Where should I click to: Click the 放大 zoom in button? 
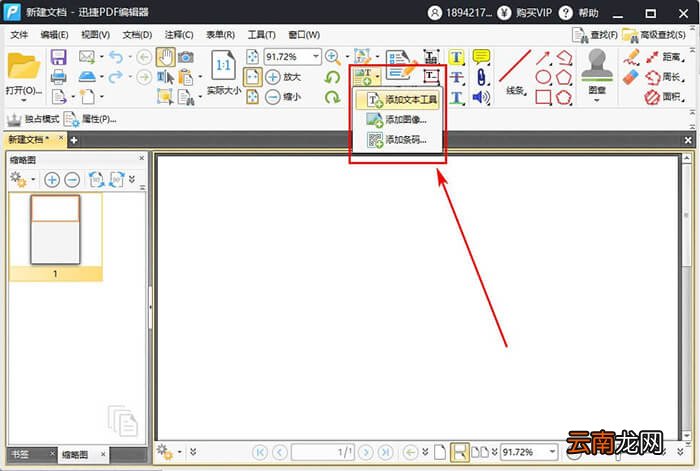(x=283, y=77)
